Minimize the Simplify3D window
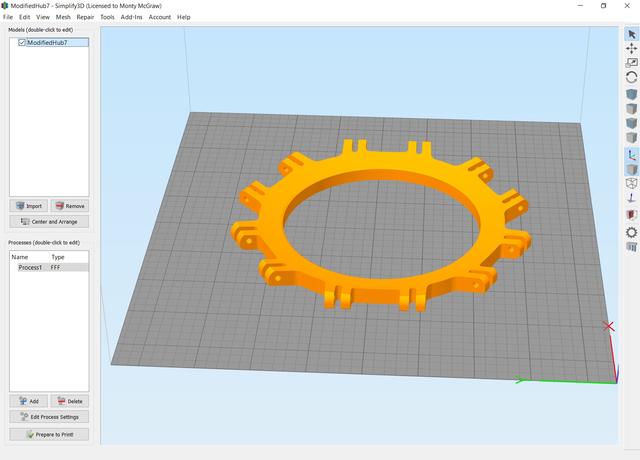The image size is (640, 460). click(x=580, y=6)
